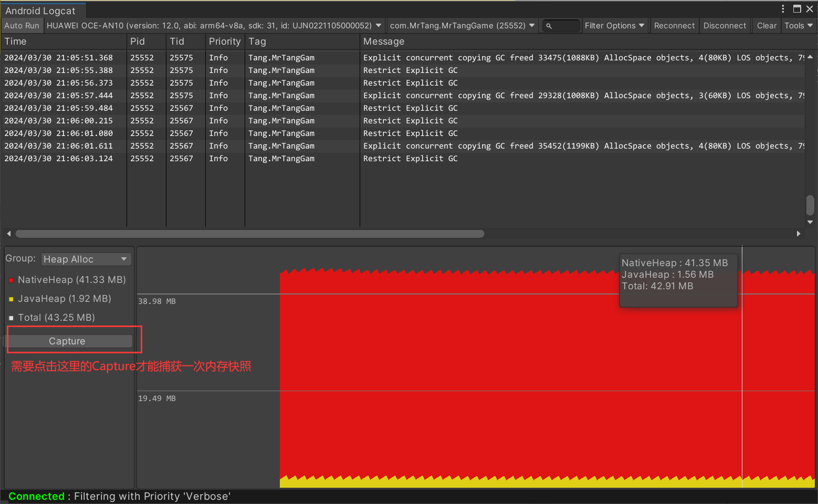Click the log search input field
This screenshot has width=818, height=504.
[x=561, y=26]
